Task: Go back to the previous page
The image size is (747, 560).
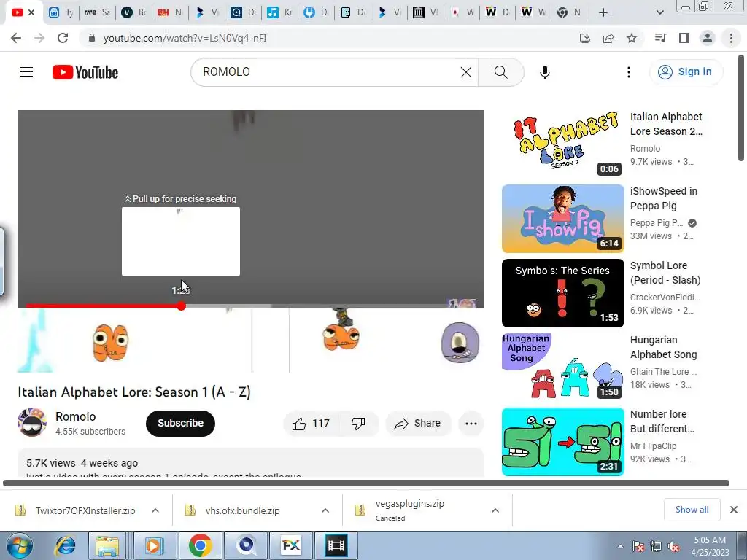Action: click(x=16, y=38)
